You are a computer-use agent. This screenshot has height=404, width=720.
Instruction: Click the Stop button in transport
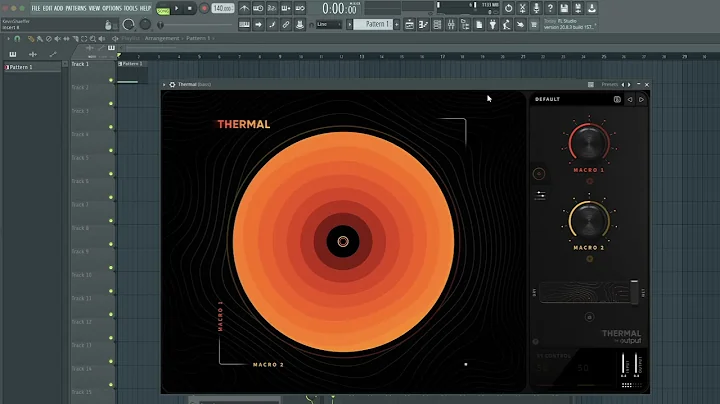[x=190, y=8]
